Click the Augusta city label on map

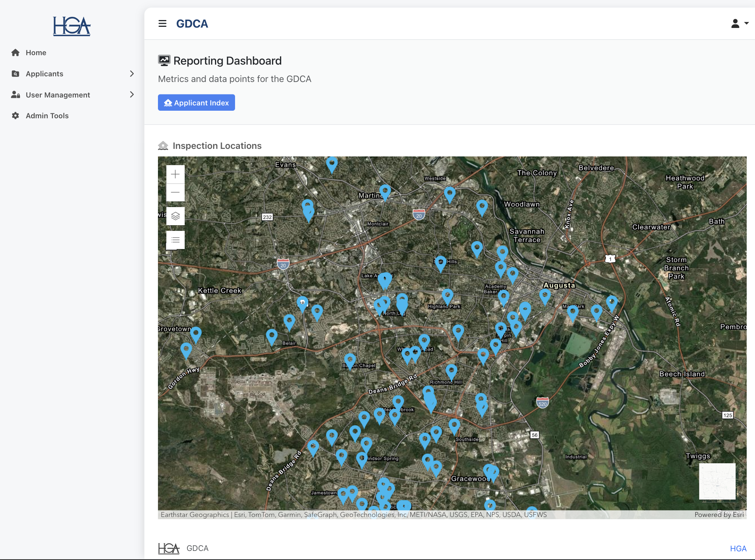(x=559, y=285)
